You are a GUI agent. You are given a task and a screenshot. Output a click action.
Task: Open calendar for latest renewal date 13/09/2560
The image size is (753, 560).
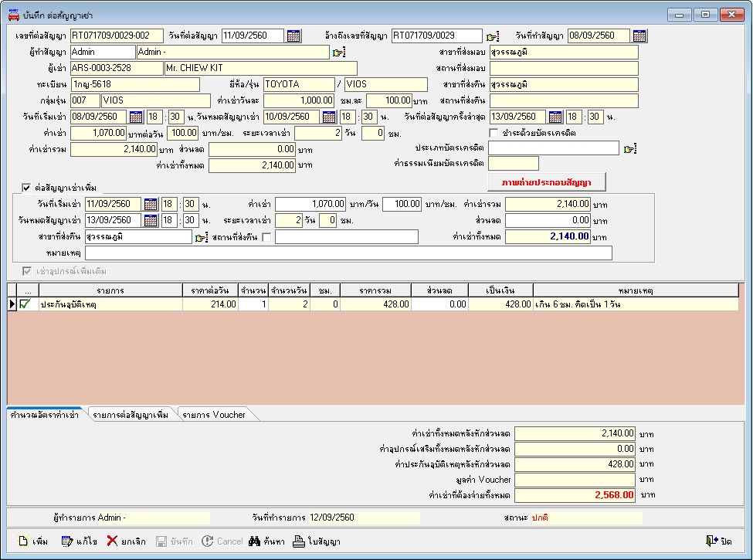555,117
